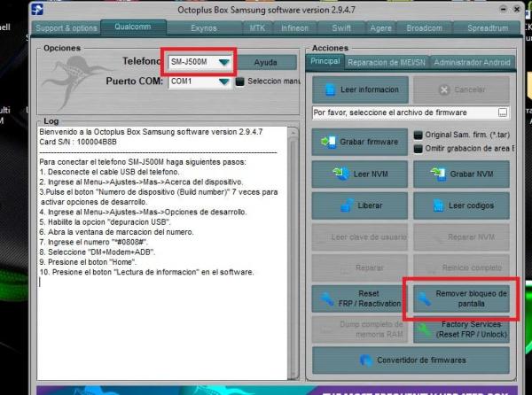
Task: Toggle the Seleccion manual checkbox
Action: [240, 81]
